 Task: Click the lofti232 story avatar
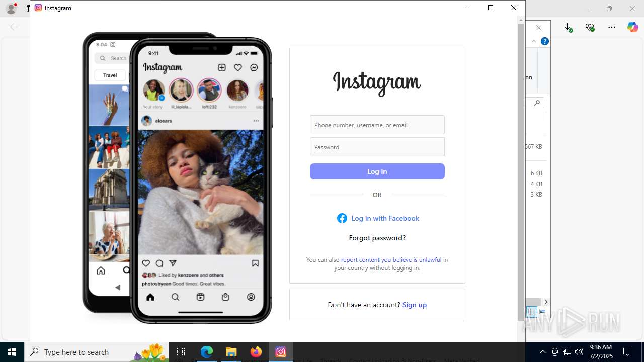(209, 90)
